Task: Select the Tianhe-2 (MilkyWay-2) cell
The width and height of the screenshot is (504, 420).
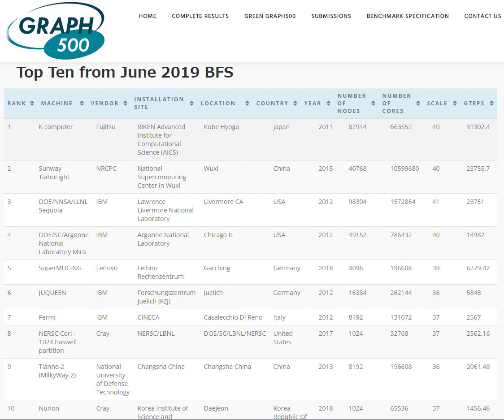Action: coord(57,371)
